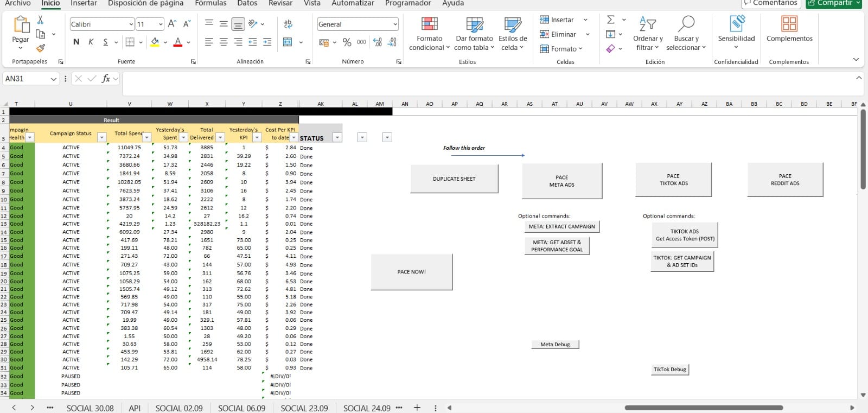Click the TikTok Debug button
868x413 pixels.
[x=670, y=370]
